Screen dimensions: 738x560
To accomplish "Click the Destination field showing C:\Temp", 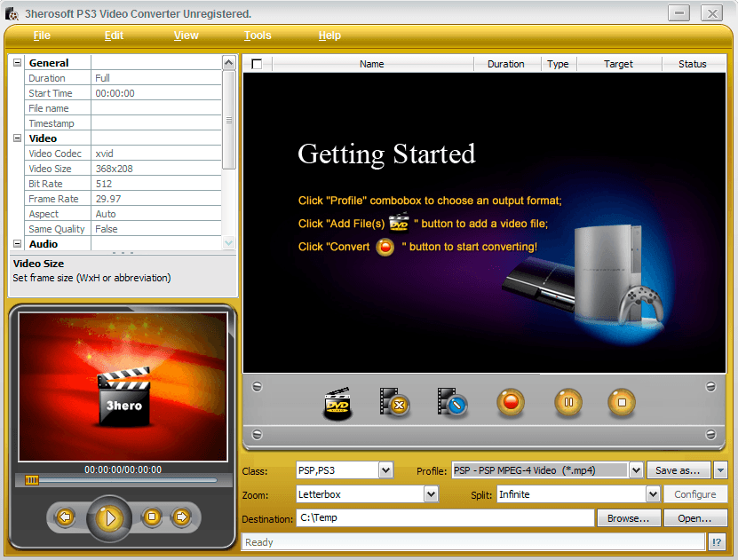I will click(444, 517).
